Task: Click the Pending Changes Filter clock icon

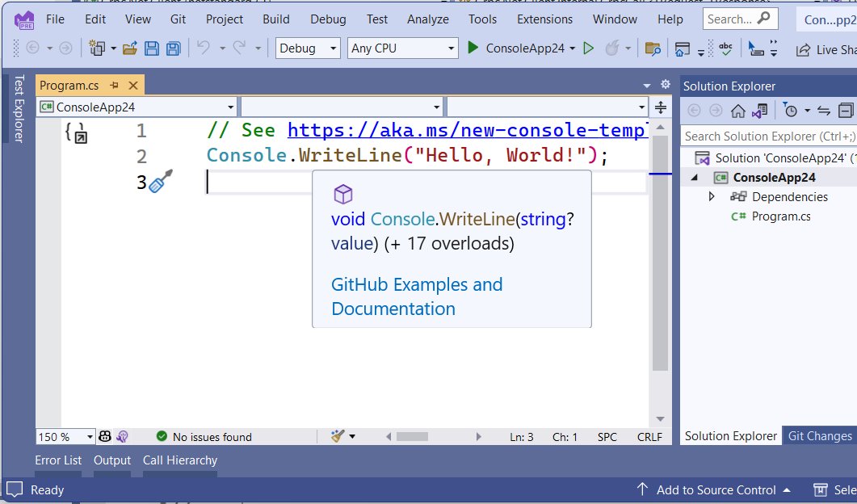Action: point(790,110)
